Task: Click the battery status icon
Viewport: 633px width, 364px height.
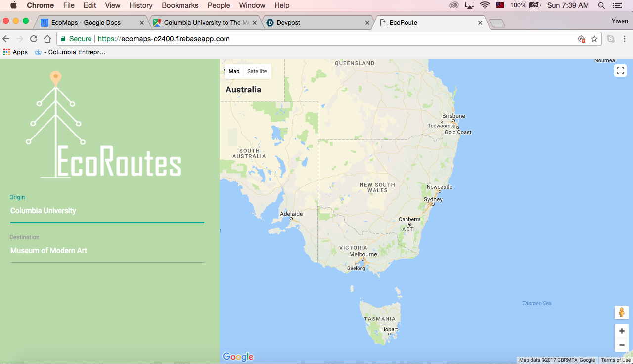Action: pyautogui.click(x=535, y=5)
